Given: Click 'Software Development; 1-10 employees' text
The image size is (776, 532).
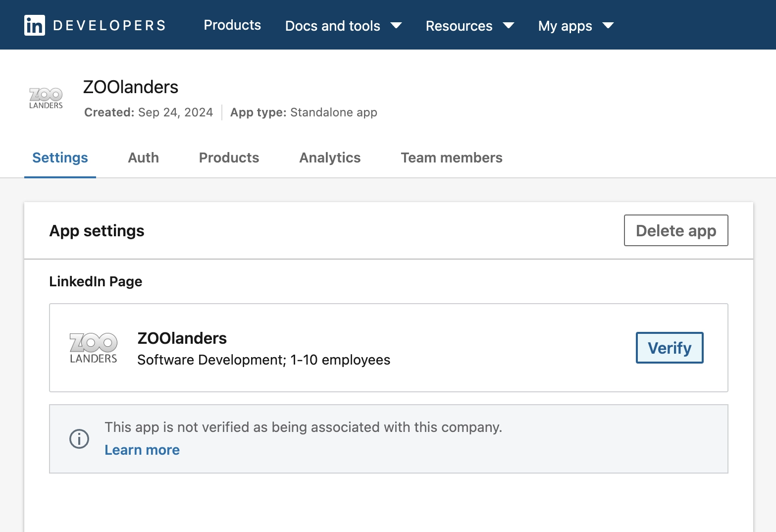Looking at the screenshot, I should (264, 360).
